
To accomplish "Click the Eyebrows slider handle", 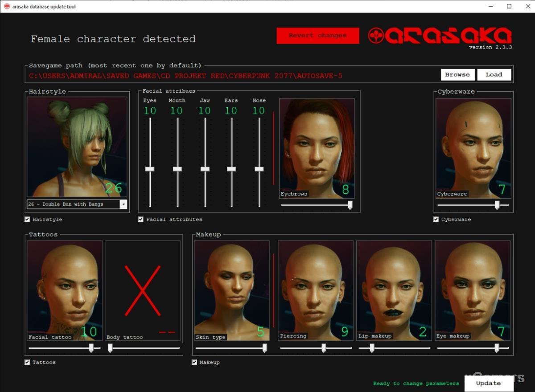I will pyautogui.click(x=350, y=205).
